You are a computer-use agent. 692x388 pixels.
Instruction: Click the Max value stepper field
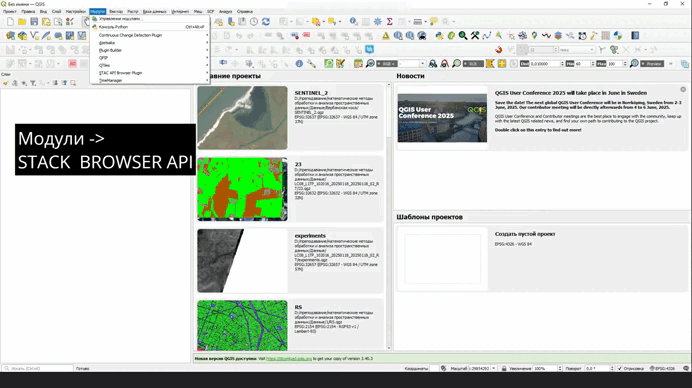(617, 64)
